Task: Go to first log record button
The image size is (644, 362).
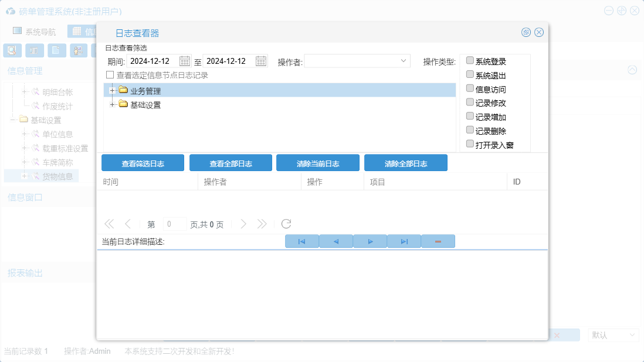Action: click(x=301, y=241)
